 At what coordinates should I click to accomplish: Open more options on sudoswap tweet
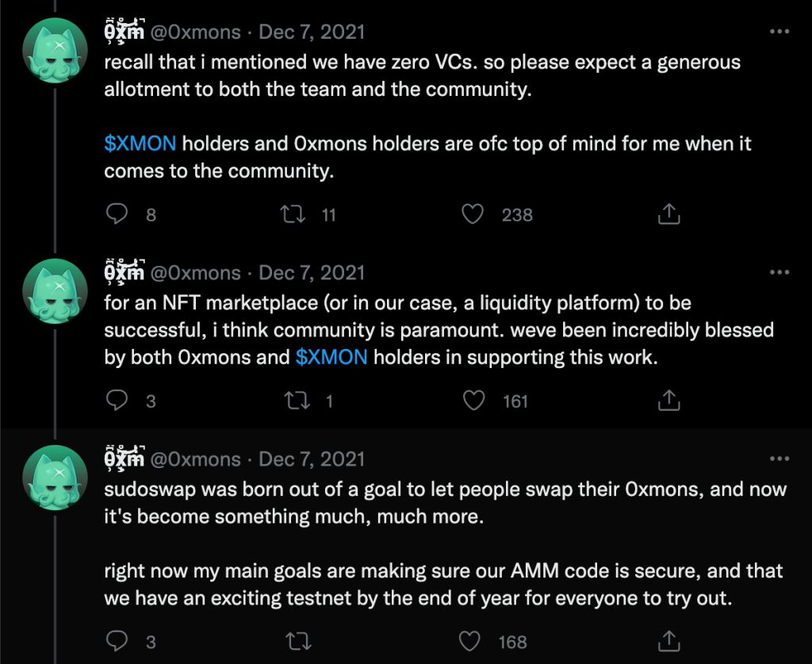[x=780, y=459]
